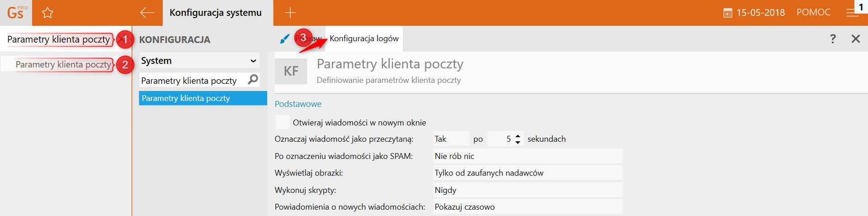Open the hamburger menu in top bar

(x=852, y=13)
